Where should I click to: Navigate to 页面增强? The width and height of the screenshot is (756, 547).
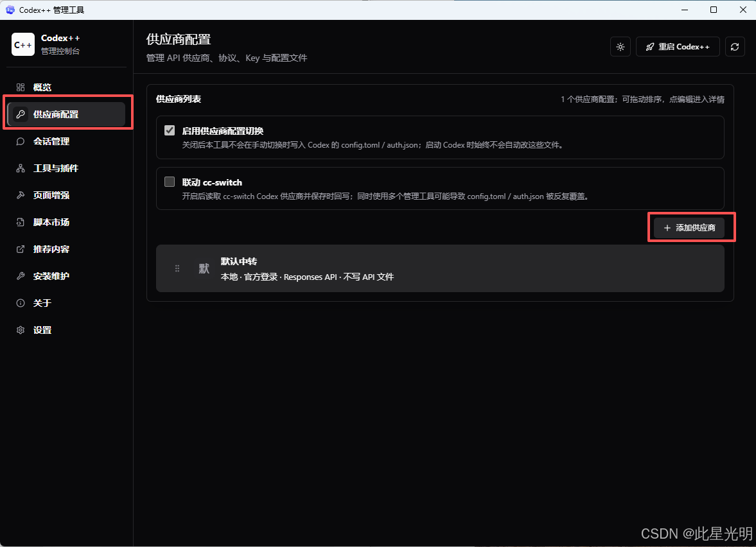coord(66,195)
